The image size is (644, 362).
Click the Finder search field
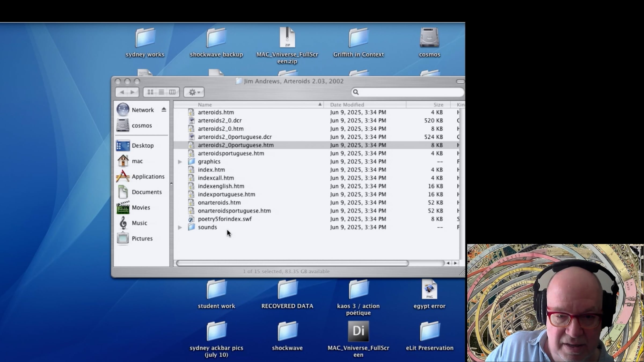[408, 92]
